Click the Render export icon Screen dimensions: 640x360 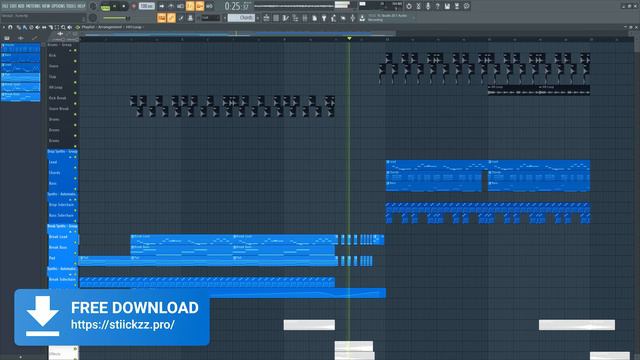pyautogui.click(x=457, y=6)
